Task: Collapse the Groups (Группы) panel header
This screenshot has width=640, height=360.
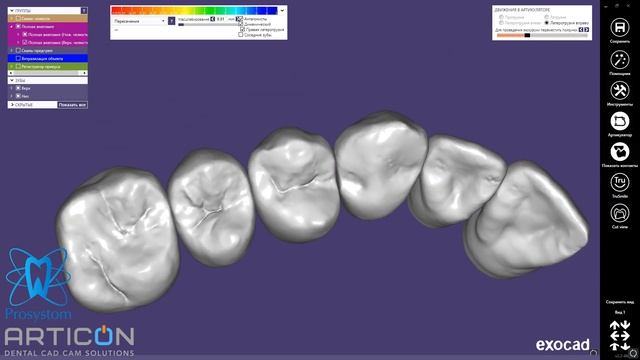Action: (x=12, y=11)
